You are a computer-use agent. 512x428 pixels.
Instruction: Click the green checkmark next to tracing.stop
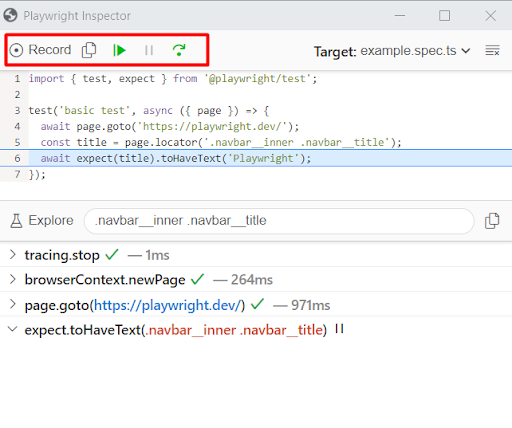coord(112,255)
